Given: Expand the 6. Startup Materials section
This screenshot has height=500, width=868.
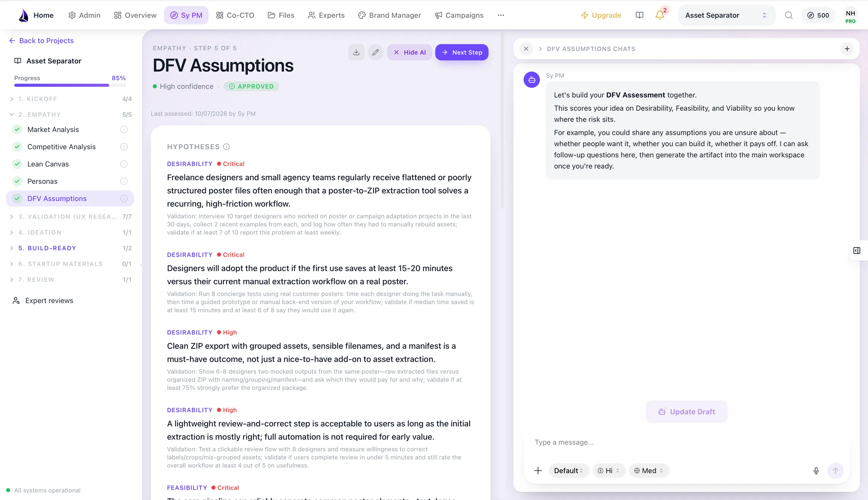Looking at the screenshot, I should [70, 264].
